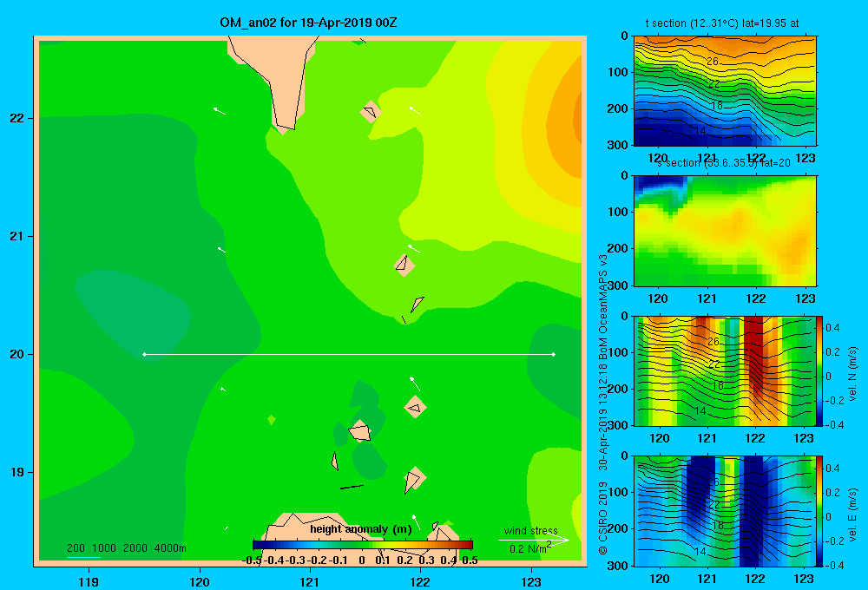Click longitude 121 under the salinity section
The height and width of the screenshot is (590, 868).
pos(707,298)
